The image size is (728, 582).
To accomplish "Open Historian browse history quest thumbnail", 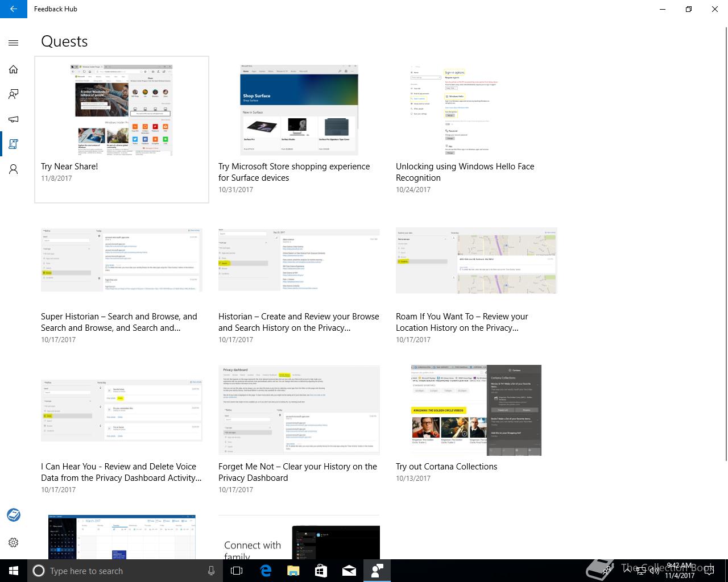I will (299, 260).
